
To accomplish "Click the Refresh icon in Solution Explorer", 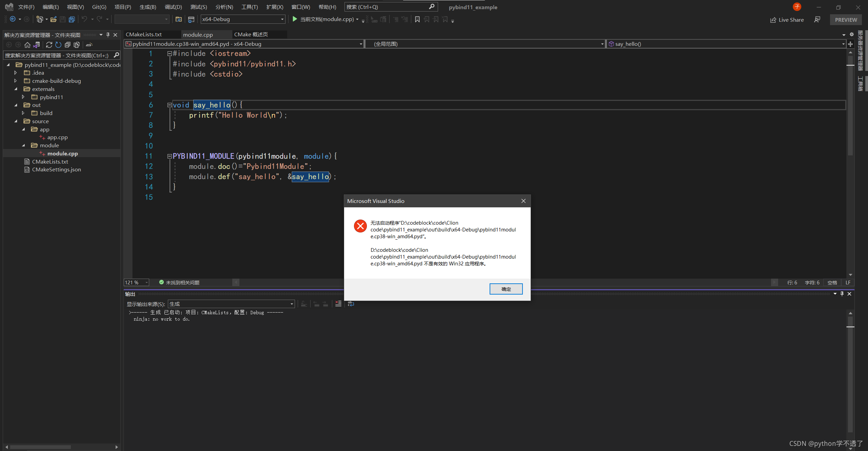I will 58,45.
